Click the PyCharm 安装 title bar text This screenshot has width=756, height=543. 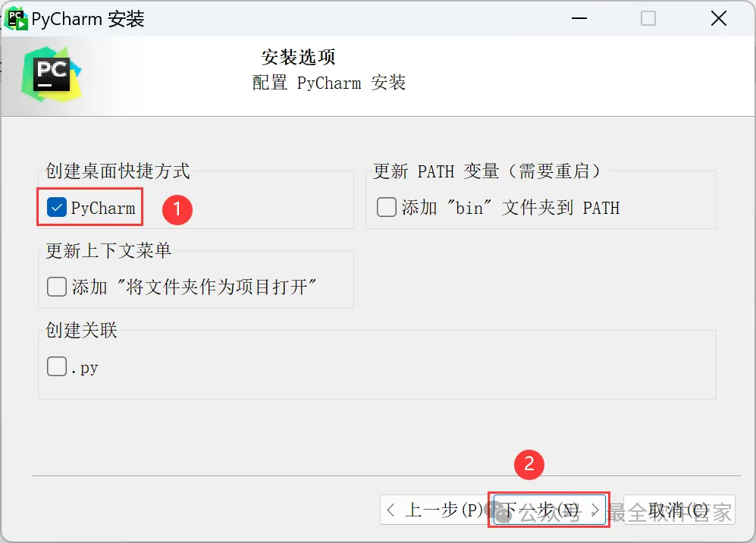[x=88, y=19]
